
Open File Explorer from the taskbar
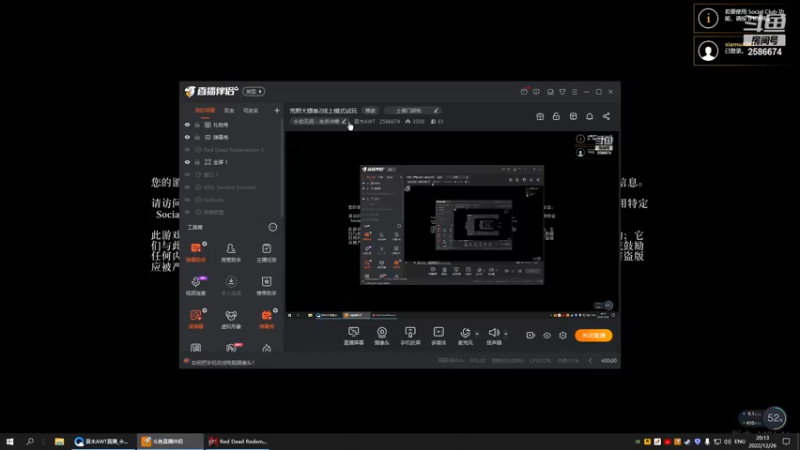coord(59,441)
